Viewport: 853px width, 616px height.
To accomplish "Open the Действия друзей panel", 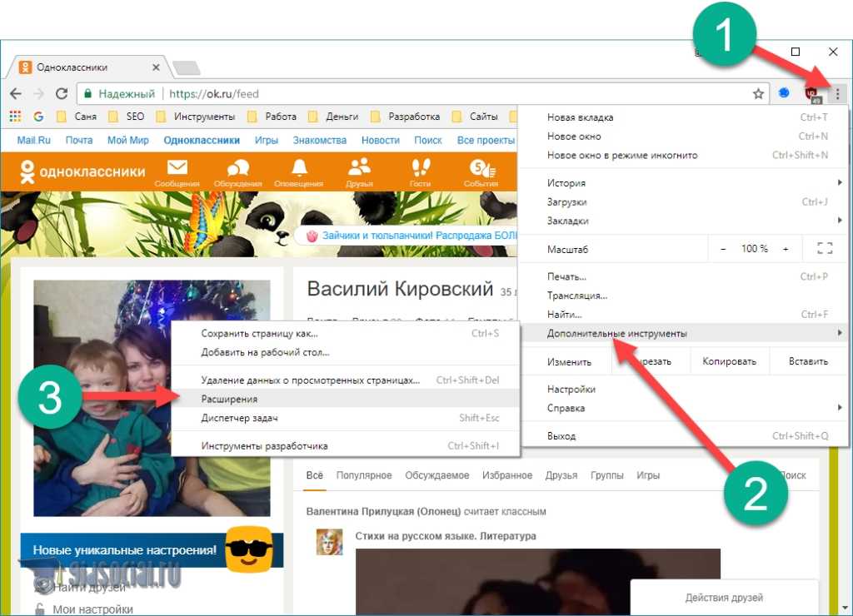I will (x=724, y=598).
